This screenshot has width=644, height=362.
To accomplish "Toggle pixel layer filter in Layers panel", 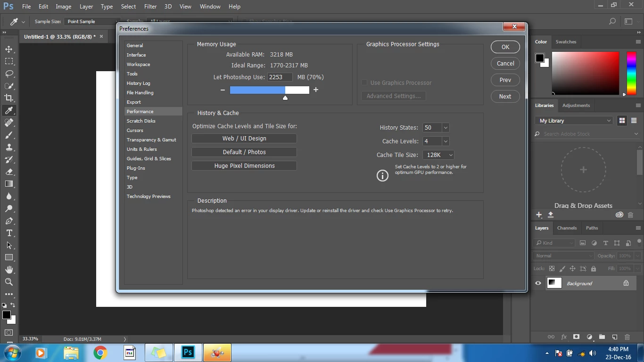I will (583, 243).
